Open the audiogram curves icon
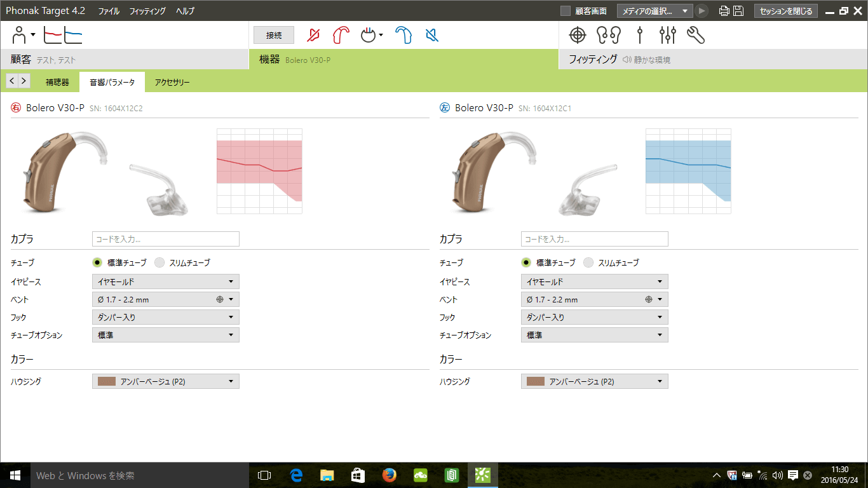The image size is (868, 488). [x=63, y=35]
